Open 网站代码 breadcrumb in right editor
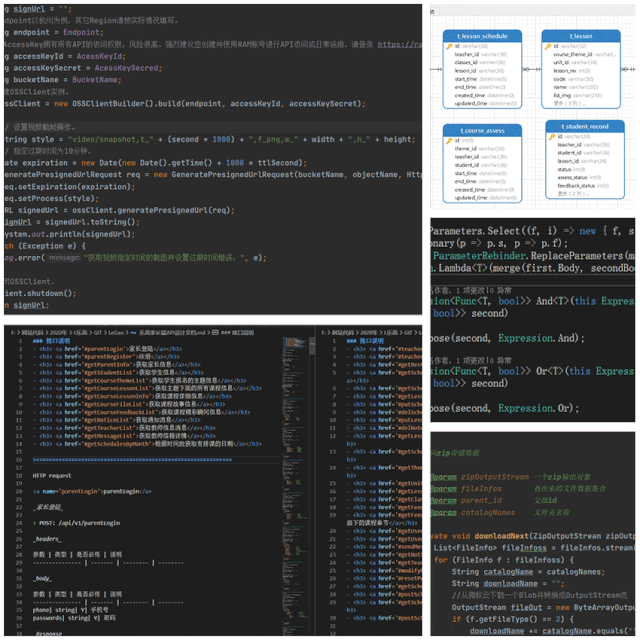Image resolution: width=640 pixels, height=640 pixels. coord(341,333)
